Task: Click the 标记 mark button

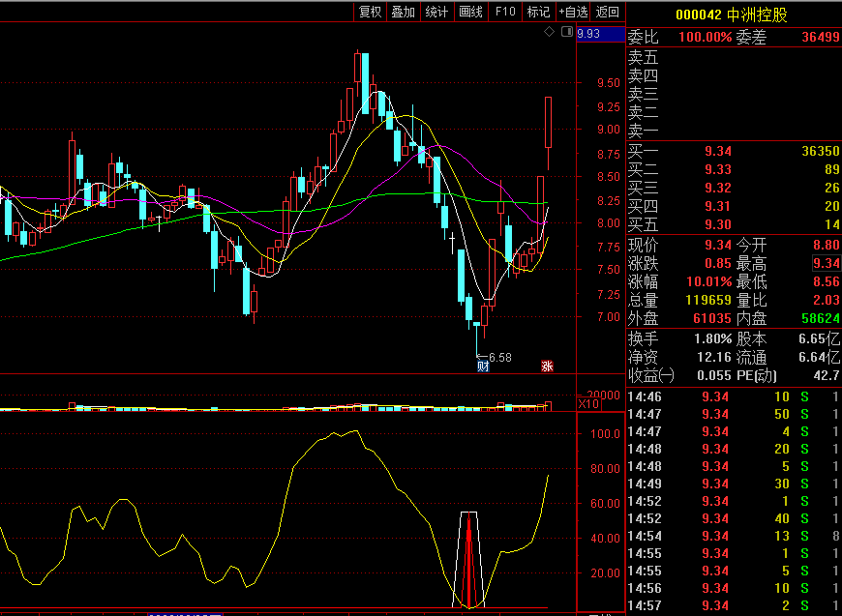Action: [539, 12]
